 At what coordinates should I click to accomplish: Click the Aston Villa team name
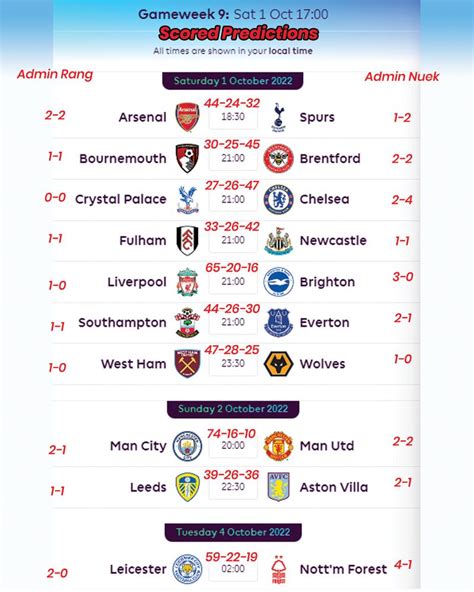coord(334,487)
